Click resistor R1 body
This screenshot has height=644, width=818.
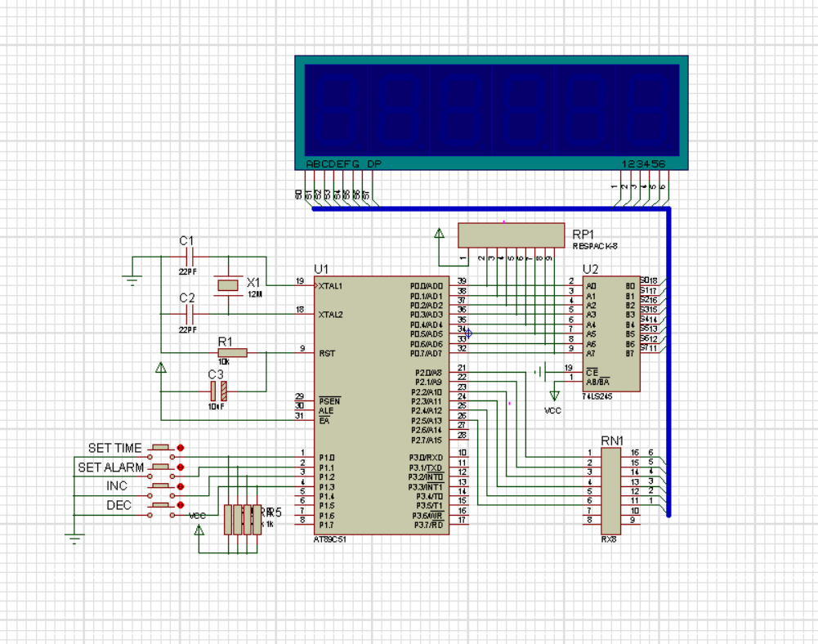(232, 353)
